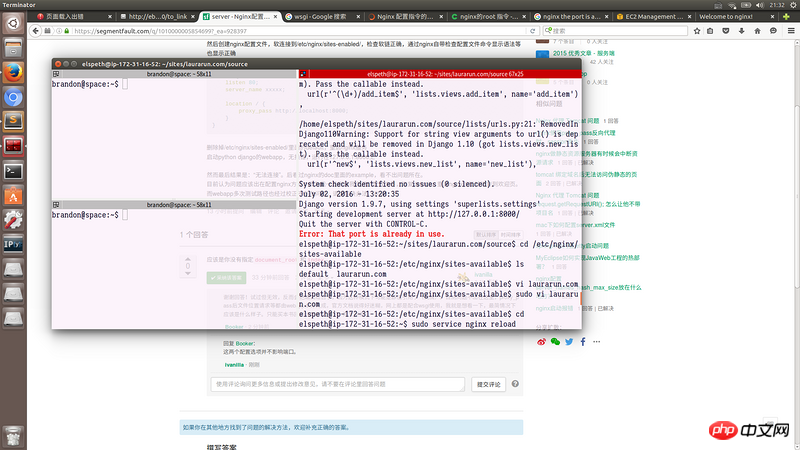Viewport: 800px width, 450px height.
Task: Open System Settings wrench-and-gear icon
Action: tap(13, 220)
